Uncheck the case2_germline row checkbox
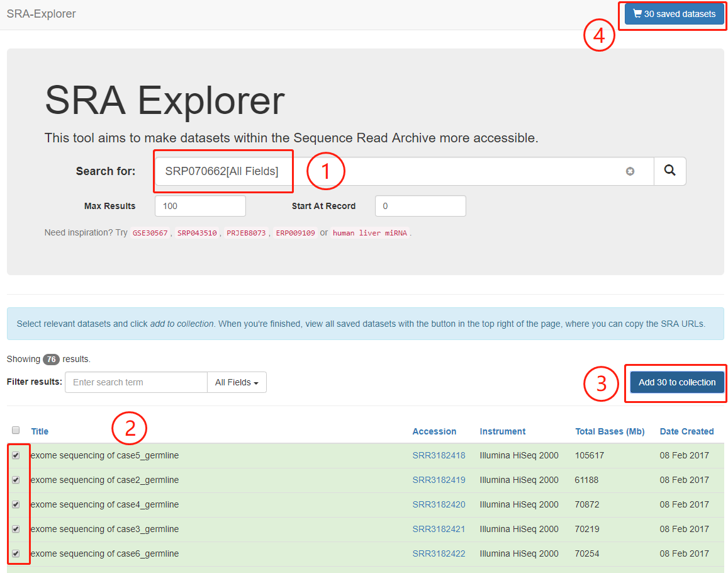This screenshot has height=573, width=728. 16,480
